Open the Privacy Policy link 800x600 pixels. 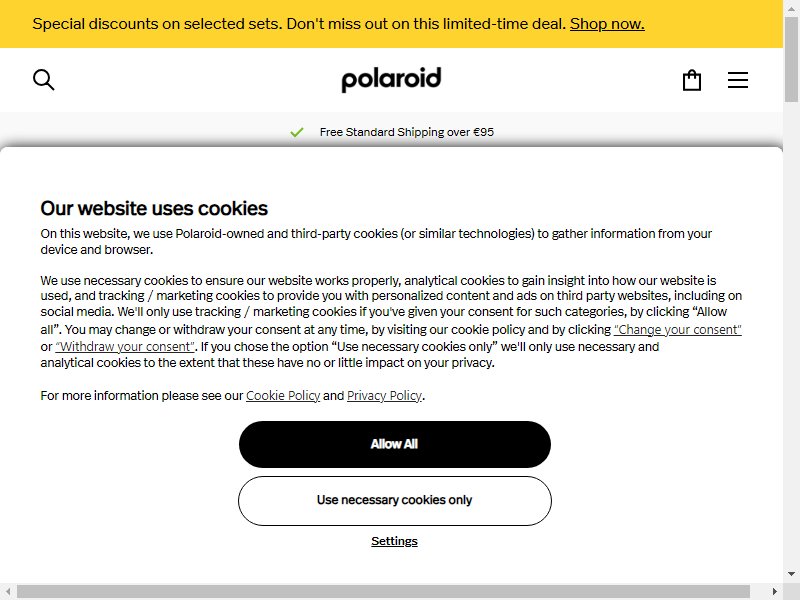385,396
